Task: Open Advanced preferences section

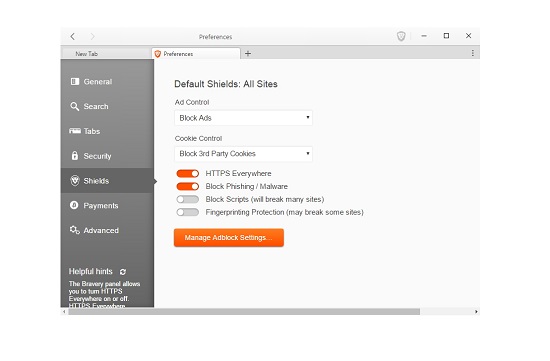Action: [x=107, y=230]
